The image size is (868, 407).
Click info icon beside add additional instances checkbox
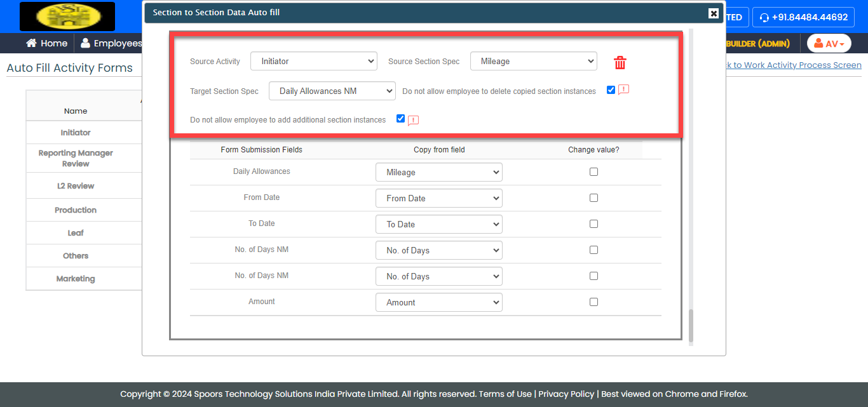point(413,119)
